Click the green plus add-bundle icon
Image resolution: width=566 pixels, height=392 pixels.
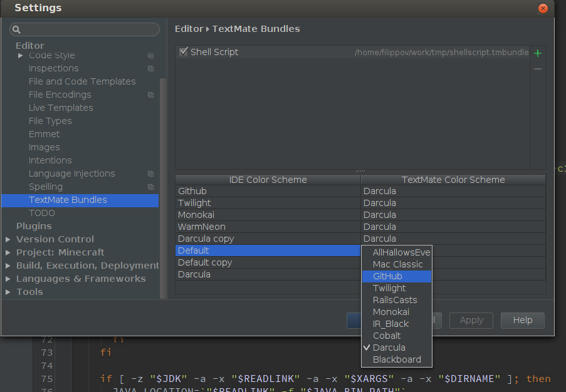pos(538,53)
